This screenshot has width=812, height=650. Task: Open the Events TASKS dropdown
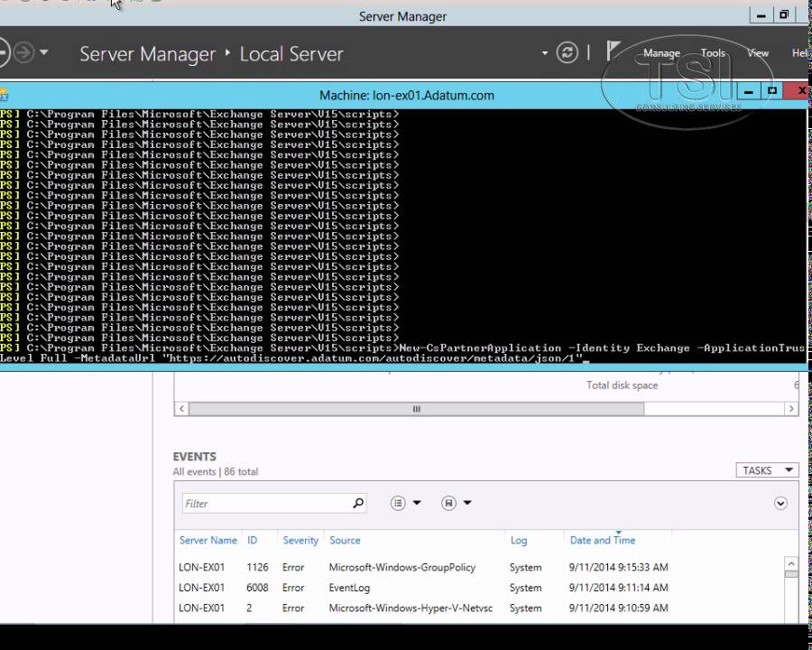click(x=767, y=470)
